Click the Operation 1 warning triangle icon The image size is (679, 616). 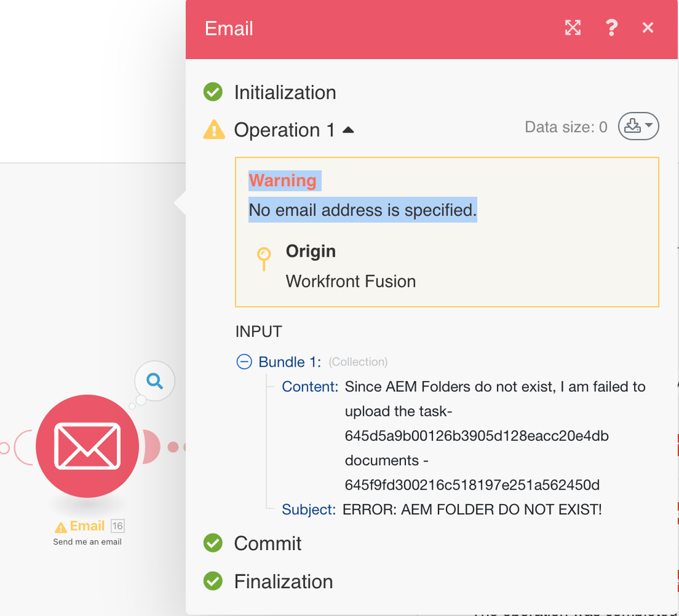[213, 130]
